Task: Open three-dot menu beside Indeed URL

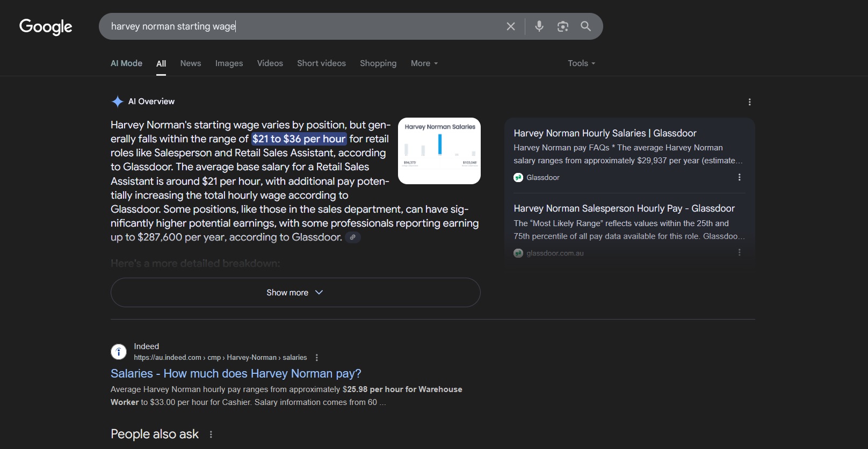Action: pos(317,358)
